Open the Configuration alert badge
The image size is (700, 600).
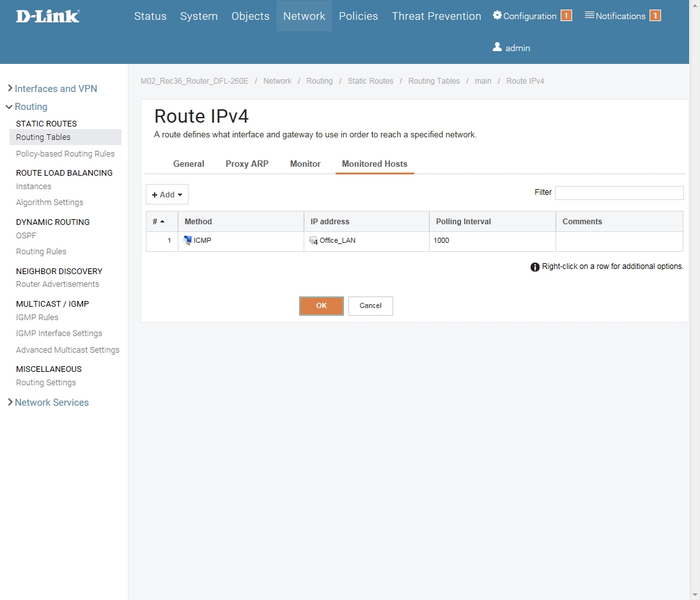(566, 15)
